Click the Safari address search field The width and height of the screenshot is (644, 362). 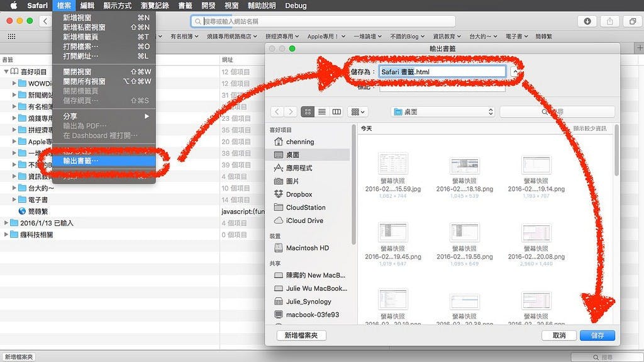(x=323, y=21)
